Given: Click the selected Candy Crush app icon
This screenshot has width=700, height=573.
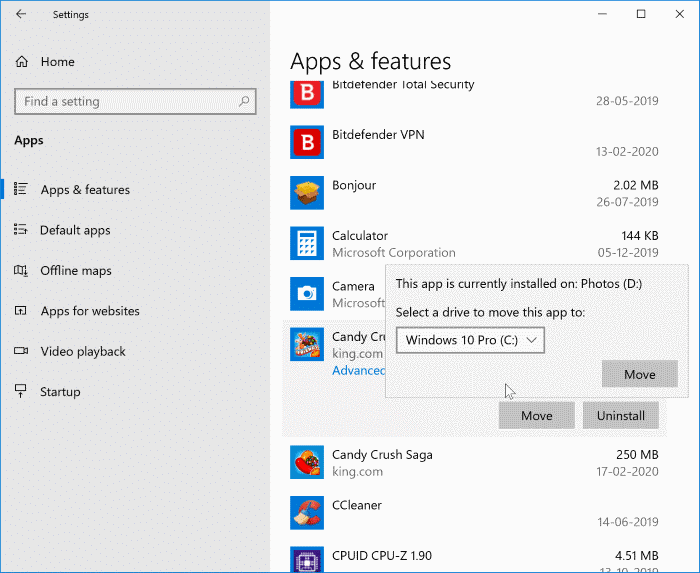Looking at the screenshot, I should (x=307, y=344).
